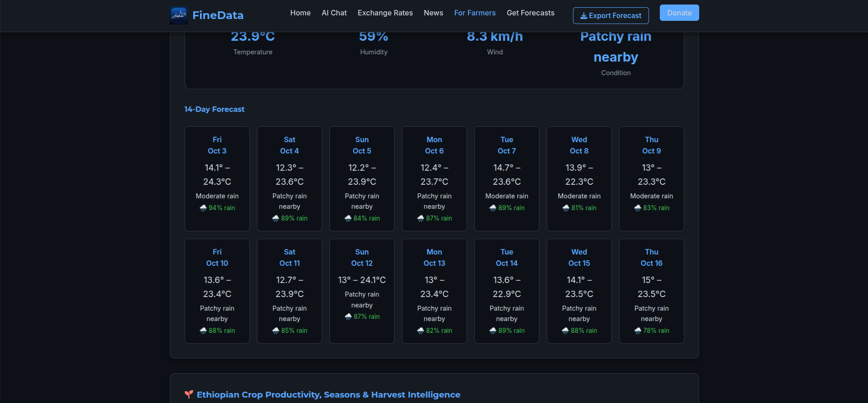868x403 pixels.
Task: Click the 8.3 km/h wind value
Action: [x=495, y=36]
